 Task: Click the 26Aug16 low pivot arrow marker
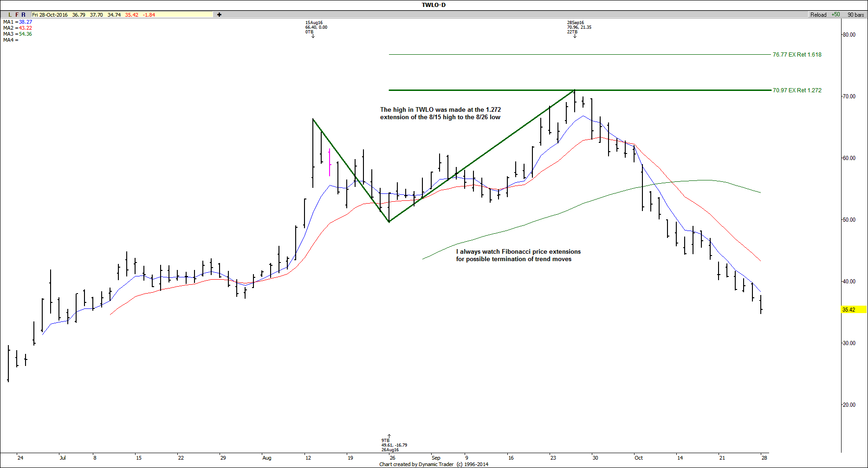tap(389, 436)
